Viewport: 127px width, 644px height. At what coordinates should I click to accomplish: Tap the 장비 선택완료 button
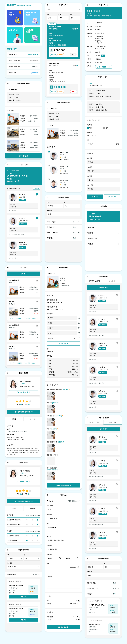[x=23, y=156]
